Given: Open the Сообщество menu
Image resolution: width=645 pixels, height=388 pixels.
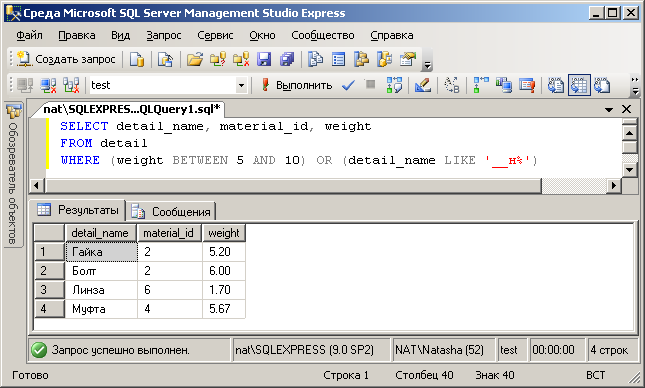Looking at the screenshot, I should [x=323, y=35].
